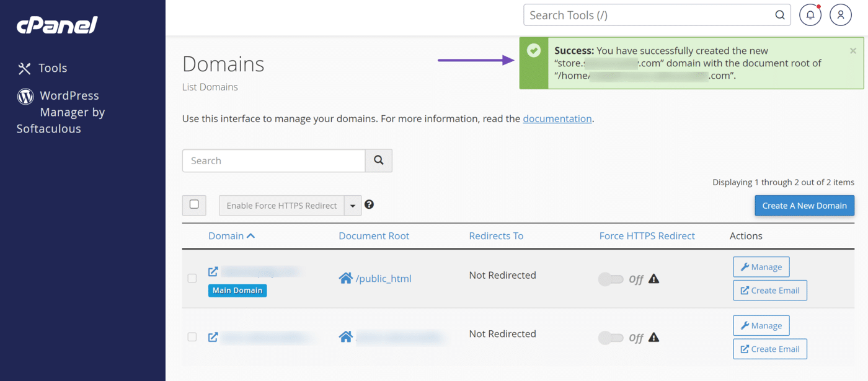Open the user account icon menu
The width and height of the screenshot is (868, 381).
pos(841,15)
